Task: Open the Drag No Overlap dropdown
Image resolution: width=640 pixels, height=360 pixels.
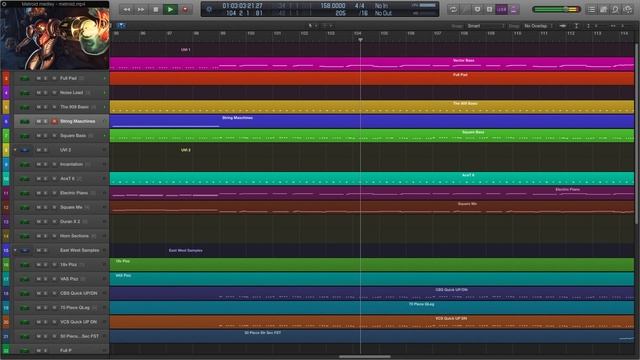Action: pos(538,26)
